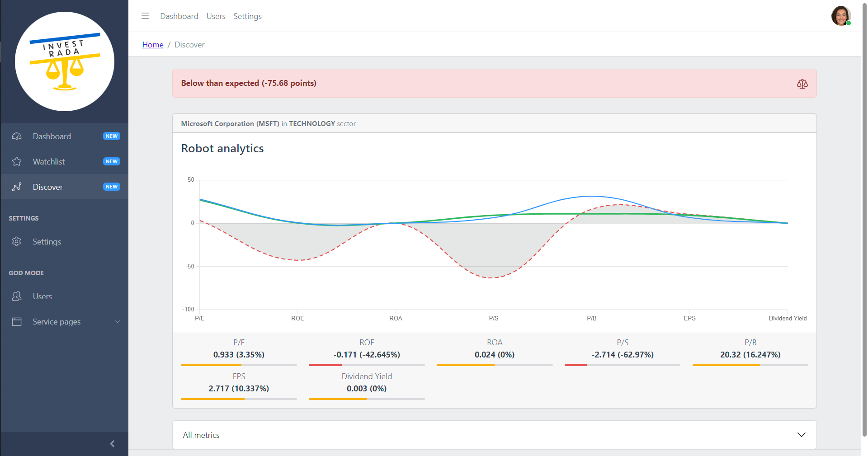Viewport: 868px width, 456px height.
Task: Expand the All metrics panel
Action: pyautogui.click(x=494, y=435)
